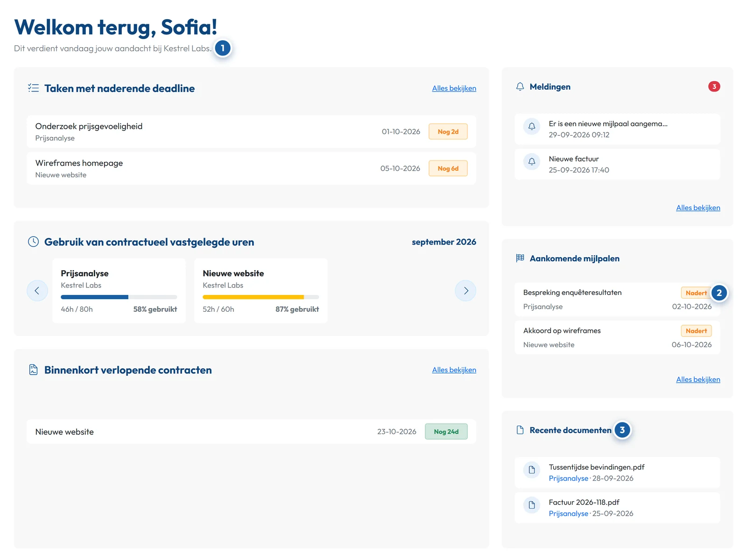Click the checklist icon beside Taken met naderende deadline
The height and width of the screenshot is (560, 747).
33,88
